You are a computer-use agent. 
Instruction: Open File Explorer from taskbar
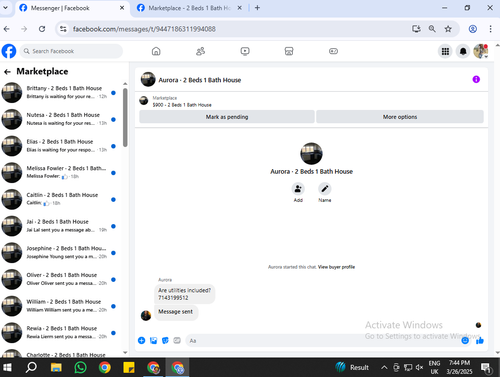56,367
